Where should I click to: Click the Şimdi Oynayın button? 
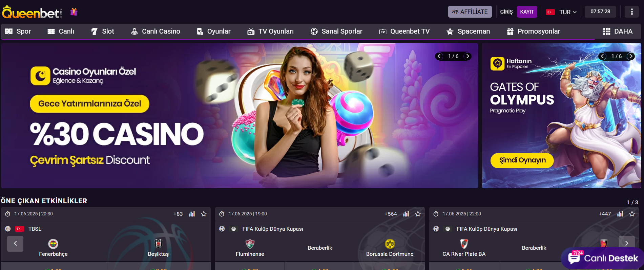click(x=522, y=160)
